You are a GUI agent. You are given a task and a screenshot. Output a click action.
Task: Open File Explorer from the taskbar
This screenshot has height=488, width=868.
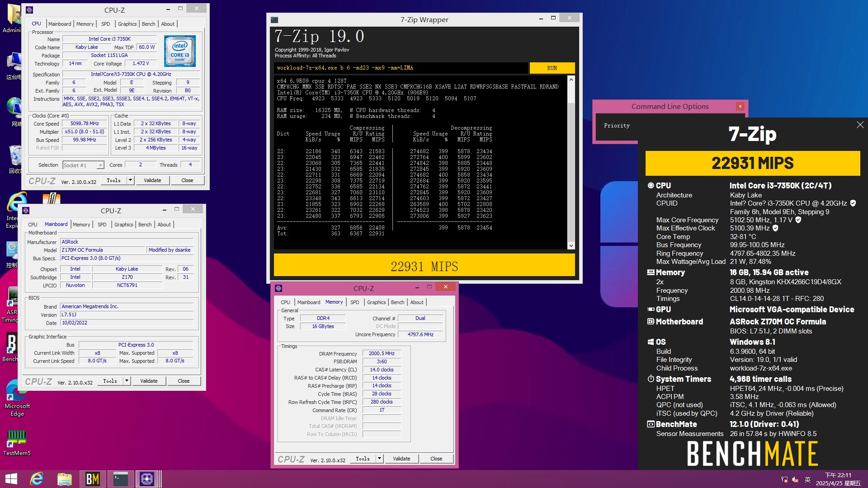[65, 479]
